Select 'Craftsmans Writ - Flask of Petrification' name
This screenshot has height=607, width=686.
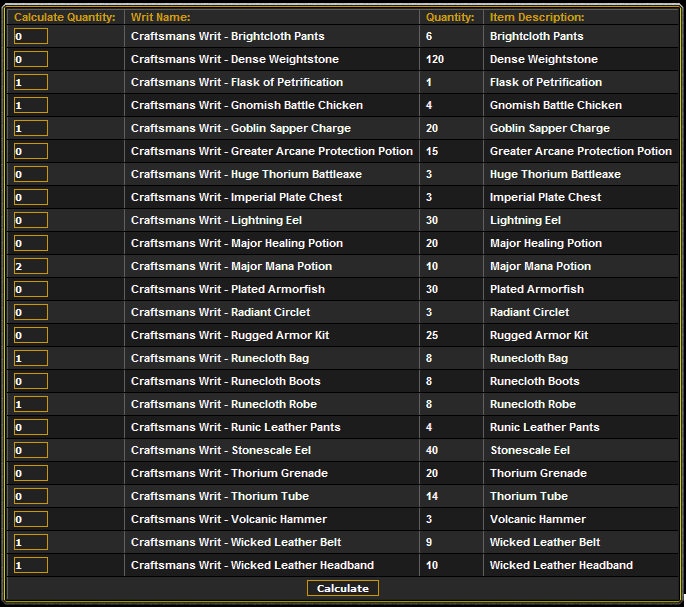coord(237,82)
